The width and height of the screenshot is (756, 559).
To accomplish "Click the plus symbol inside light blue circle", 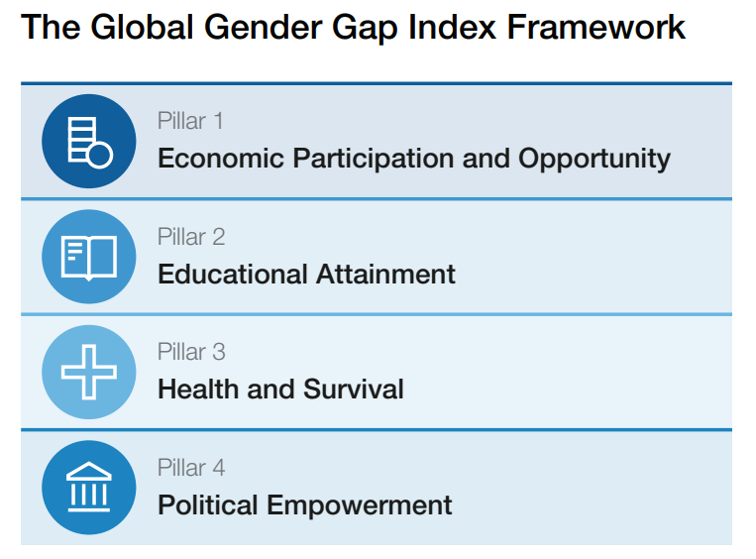I will click(89, 372).
